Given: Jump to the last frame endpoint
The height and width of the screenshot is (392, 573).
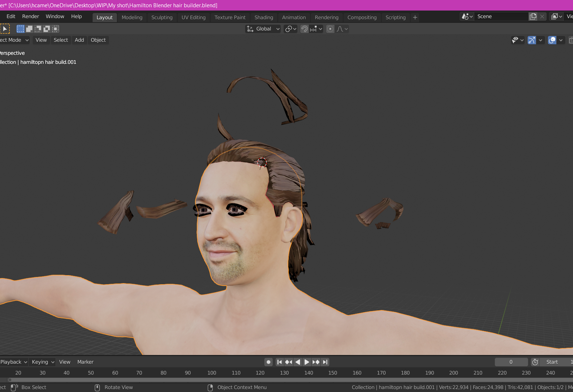Looking at the screenshot, I should 325,362.
